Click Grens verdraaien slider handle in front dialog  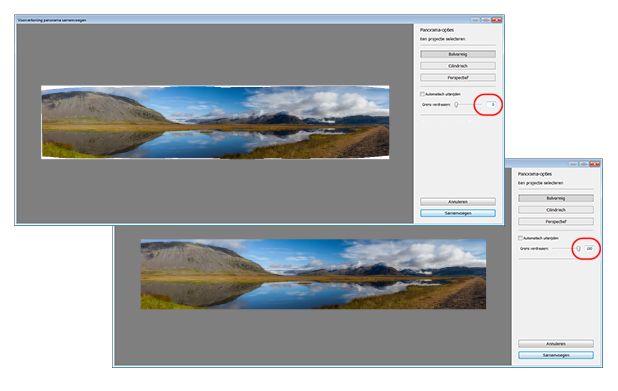[456, 104]
